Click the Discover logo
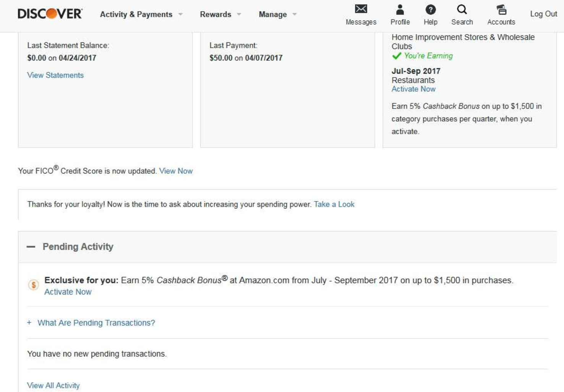 point(50,14)
